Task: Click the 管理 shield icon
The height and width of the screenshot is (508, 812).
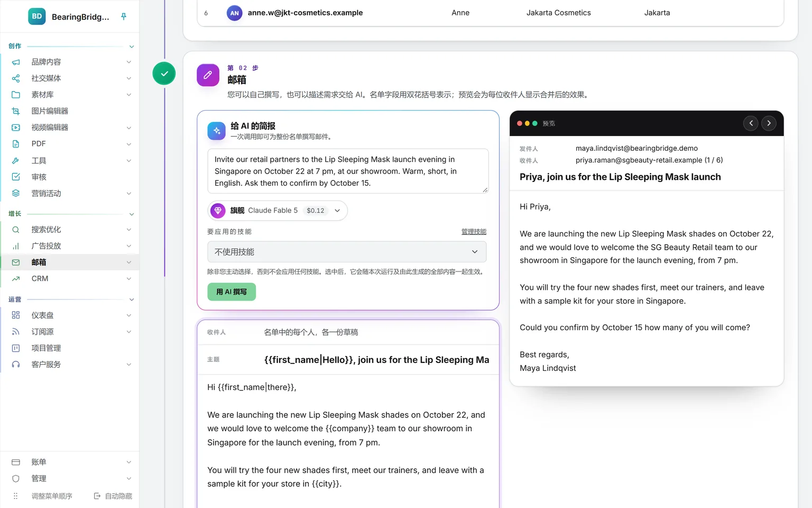Action: [x=16, y=478]
